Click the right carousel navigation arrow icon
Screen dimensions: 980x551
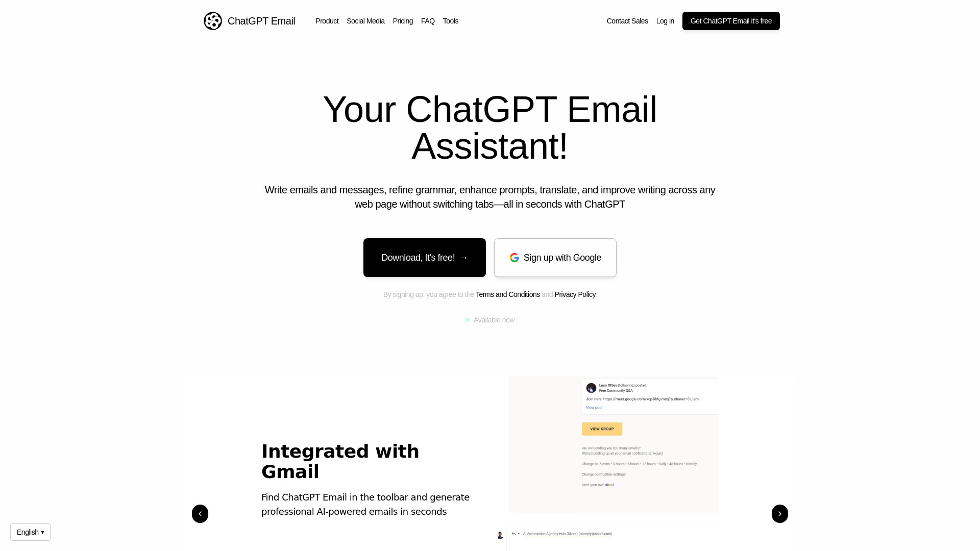[779, 514]
